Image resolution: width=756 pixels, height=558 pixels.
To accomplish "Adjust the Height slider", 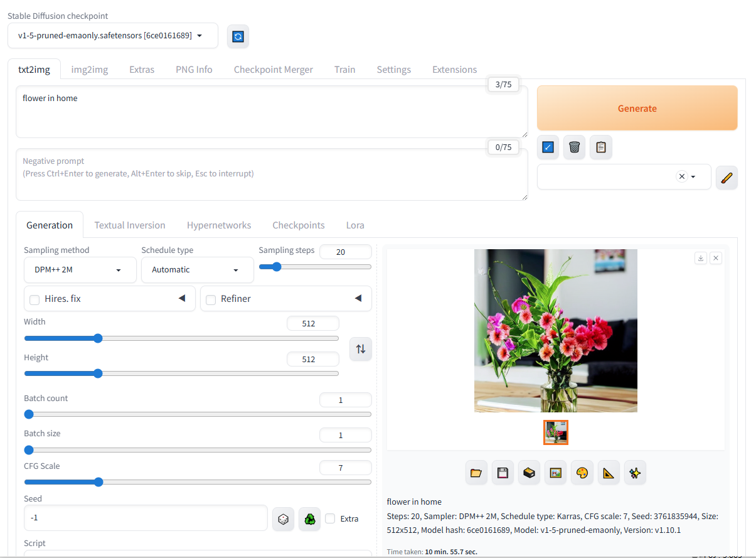I will tap(181, 373).
